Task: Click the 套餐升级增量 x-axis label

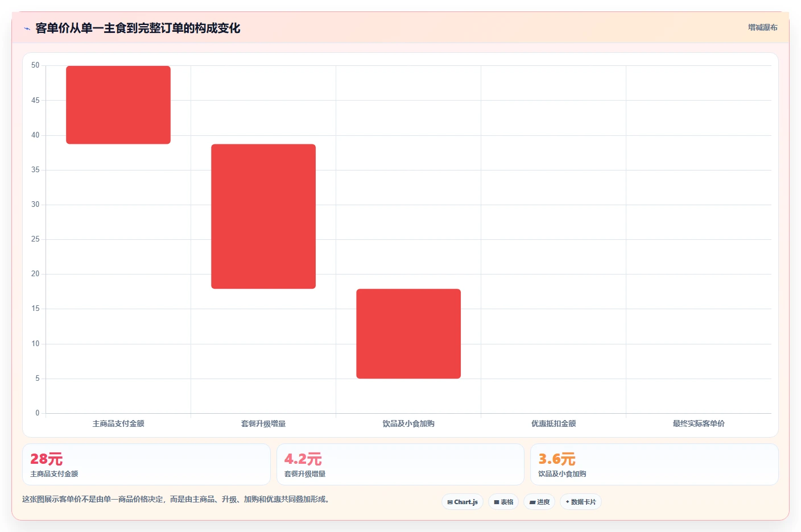Action: pyautogui.click(x=263, y=423)
